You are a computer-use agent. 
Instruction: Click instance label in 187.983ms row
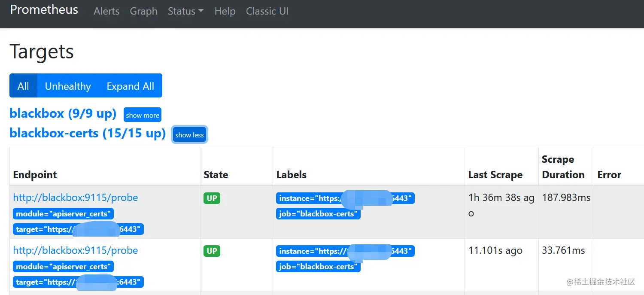tap(345, 198)
